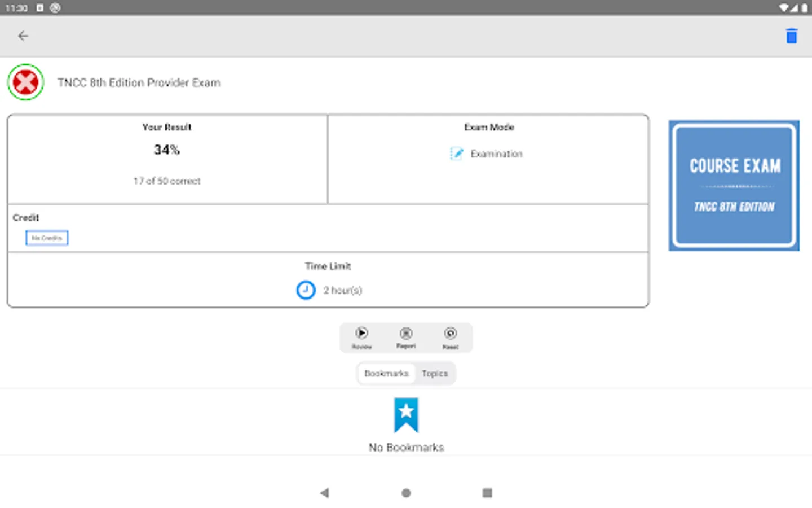812x508 pixels.
Task: Open the Report for this exam
Action: [406, 338]
